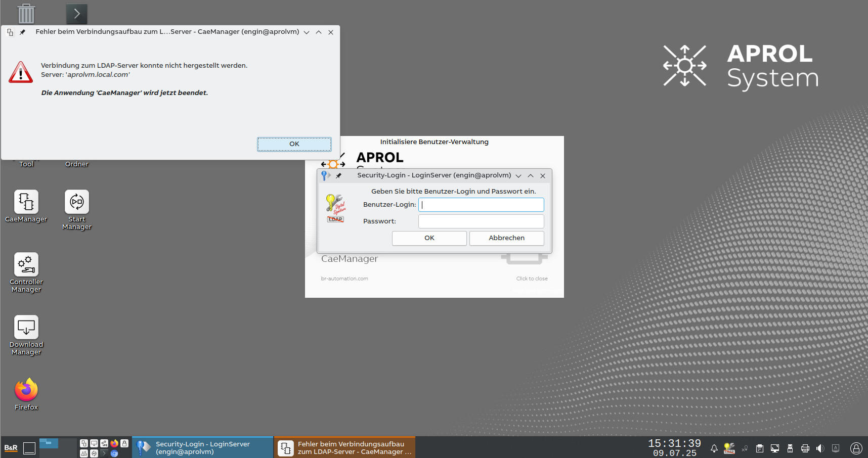Open the notifications bell in system tray
The width and height of the screenshot is (868, 458).
click(714, 448)
